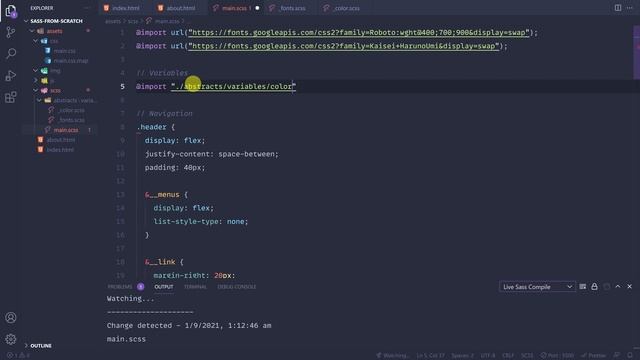Click the feedback icon in status bar
This screenshot has height=360, width=640.
point(617,356)
